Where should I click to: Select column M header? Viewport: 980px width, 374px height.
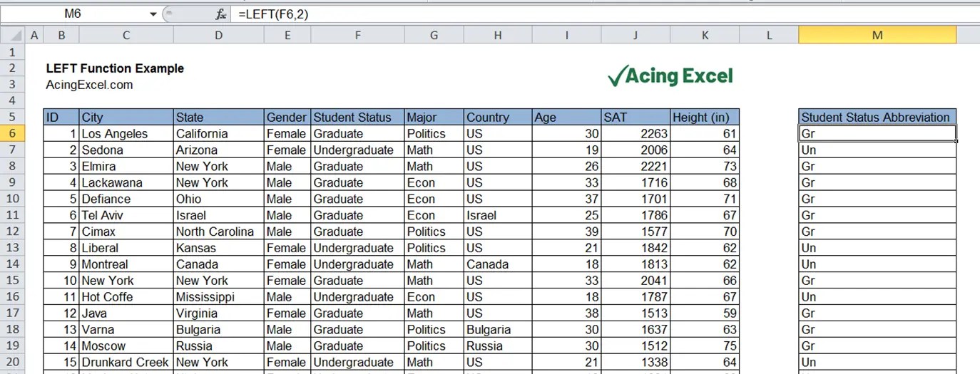(x=877, y=36)
